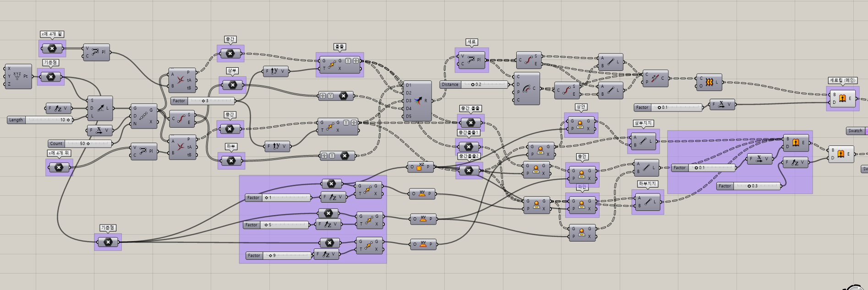Click the Factor slider showing 9

point(278,256)
